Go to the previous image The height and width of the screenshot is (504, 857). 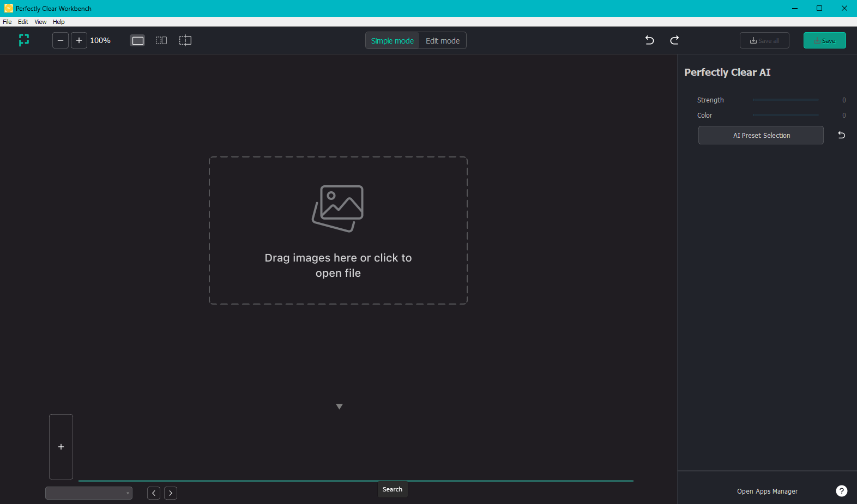pos(154,493)
